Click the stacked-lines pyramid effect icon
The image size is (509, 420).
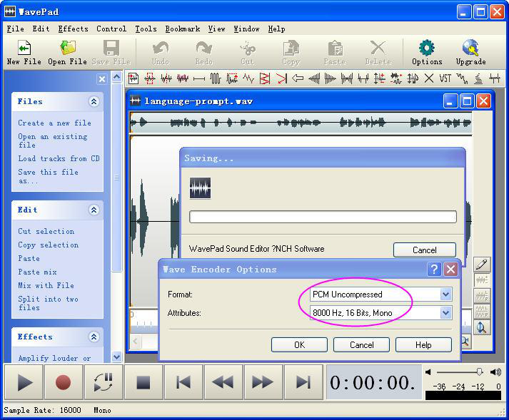(x=478, y=78)
